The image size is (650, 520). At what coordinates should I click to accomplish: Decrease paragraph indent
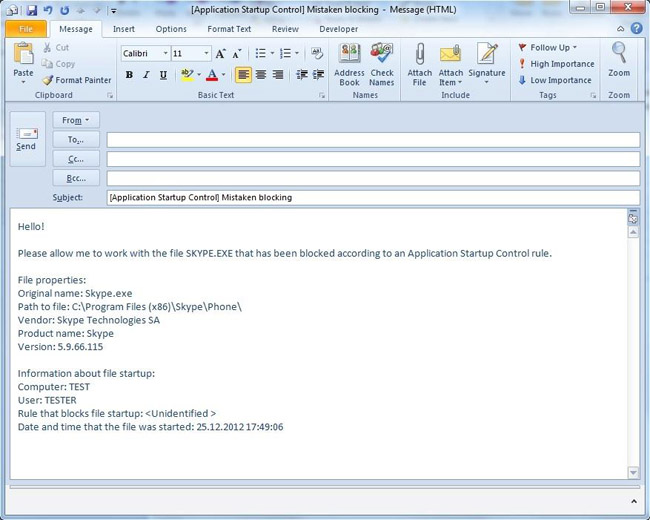pyautogui.click(x=301, y=75)
